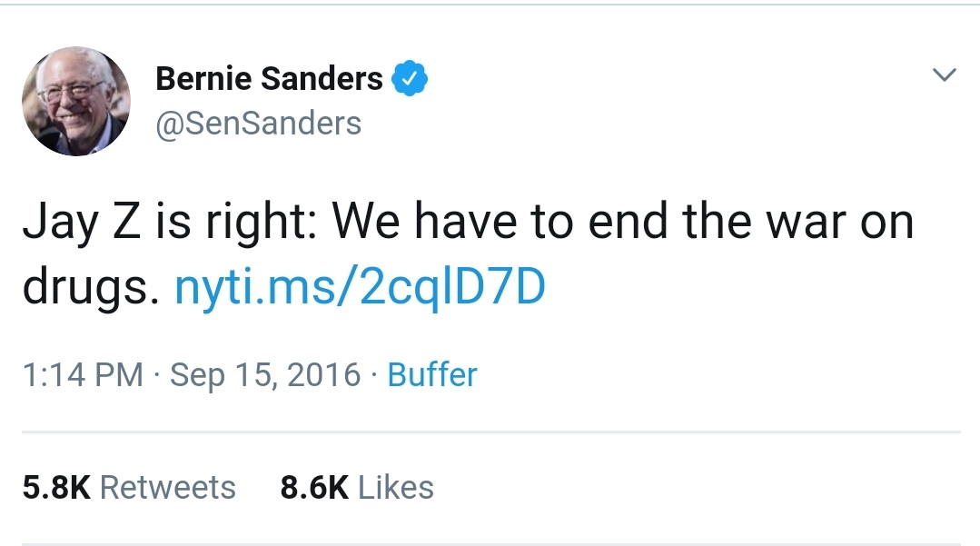Viewport: 980px width, 546px height.
Task: Click the blue verified badge
Action: (409, 79)
